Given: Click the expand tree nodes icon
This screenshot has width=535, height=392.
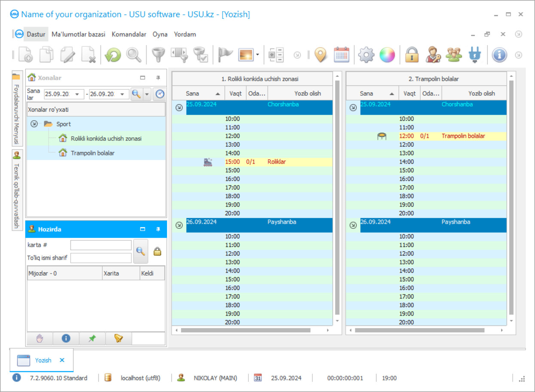Looking at the screenshot, I should coord(276,55).
